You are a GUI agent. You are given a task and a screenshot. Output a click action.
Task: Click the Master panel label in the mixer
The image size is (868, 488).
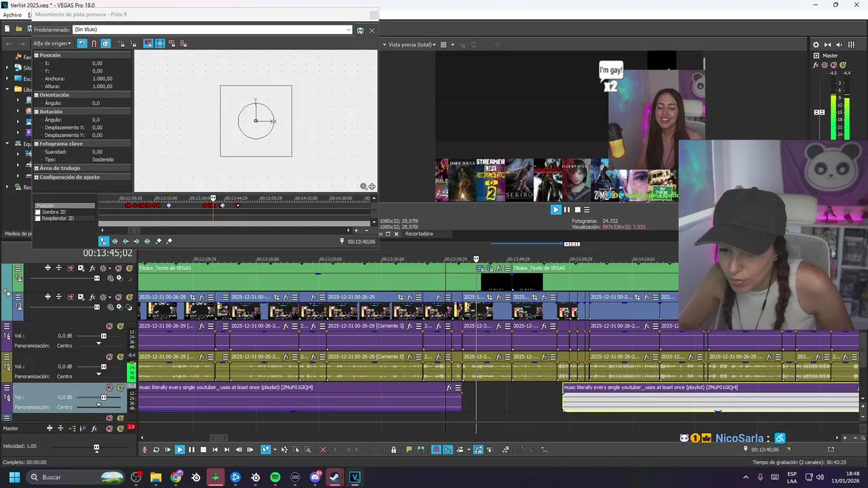pyautogui.click(x=830, y=56)
